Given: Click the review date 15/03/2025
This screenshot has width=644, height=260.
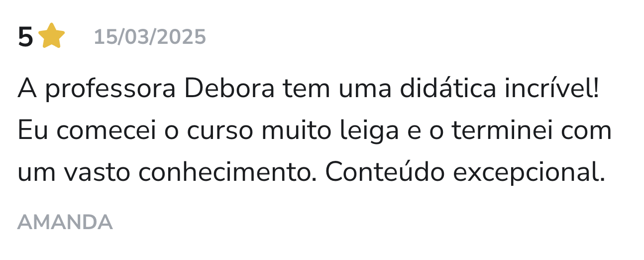Looking at the screenshot, I should point(150,37).
